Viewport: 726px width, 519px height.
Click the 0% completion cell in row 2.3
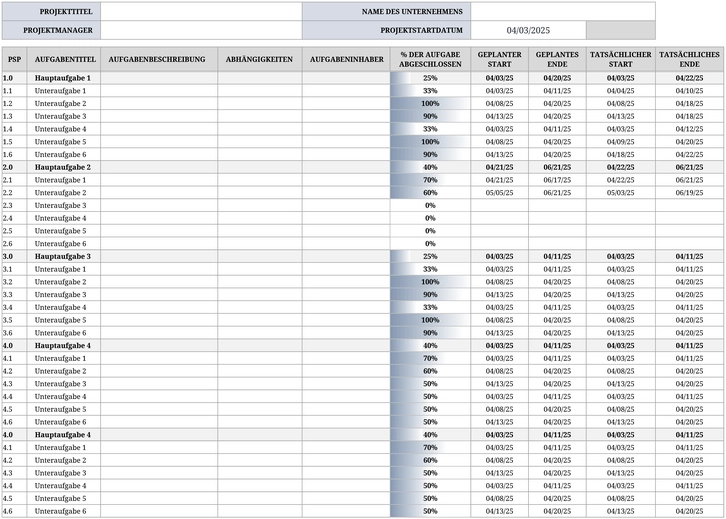tap(430, 205)
